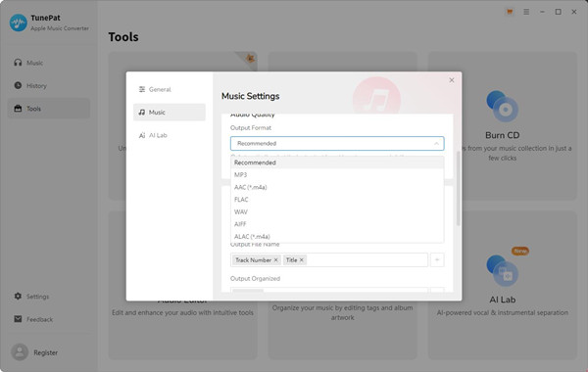The width and height of the screenshot is (588, 372).
Task: Choose AAC (*.m4a) output format
Action: (337, 187)
